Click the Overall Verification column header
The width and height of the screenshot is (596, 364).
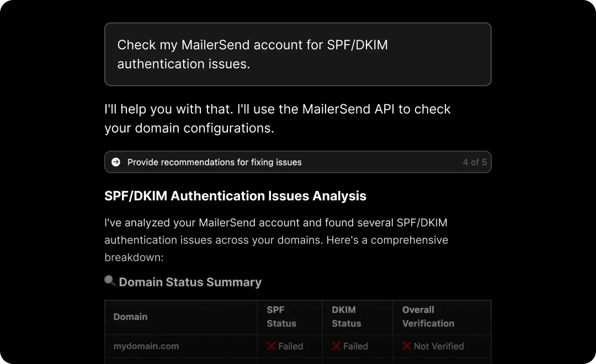(x=428, y=317)
